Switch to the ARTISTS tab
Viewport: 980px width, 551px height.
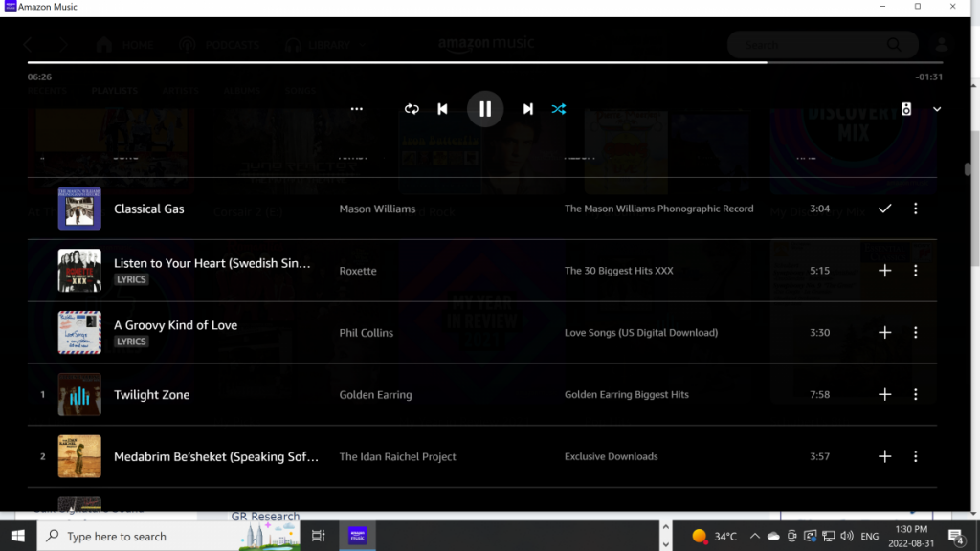pyautogui.click(x=180, y=91)
